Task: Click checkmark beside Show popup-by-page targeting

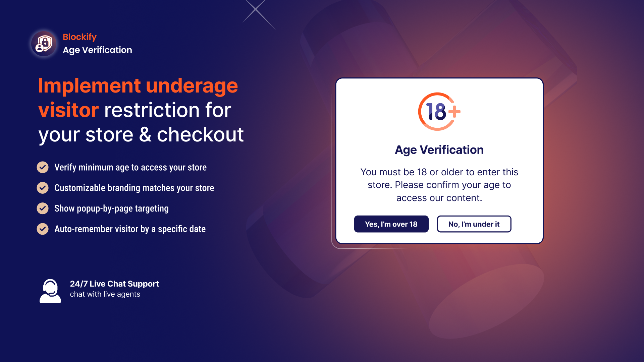Action: pyautogui.click(x=43, y=208)
